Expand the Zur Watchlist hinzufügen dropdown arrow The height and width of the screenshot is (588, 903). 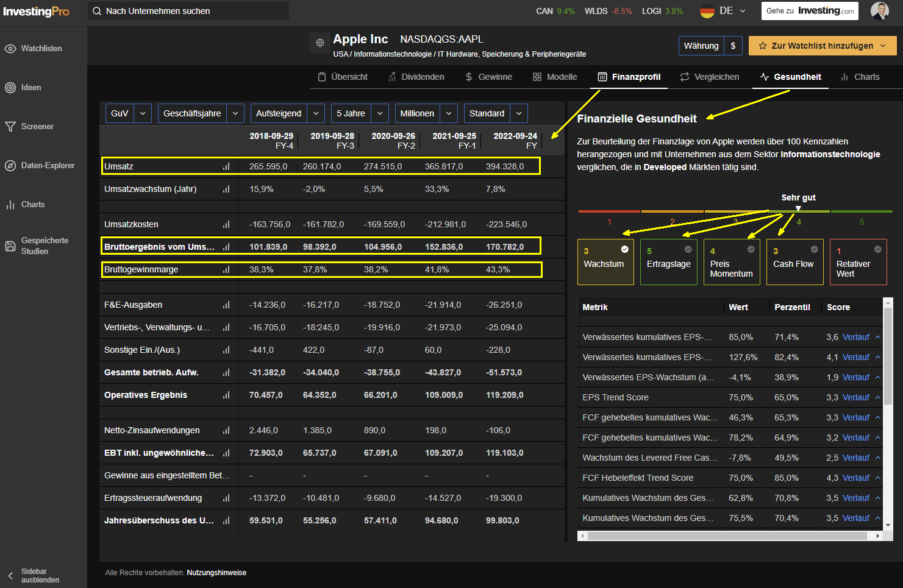pyautogui.click(x=884, y=46)
